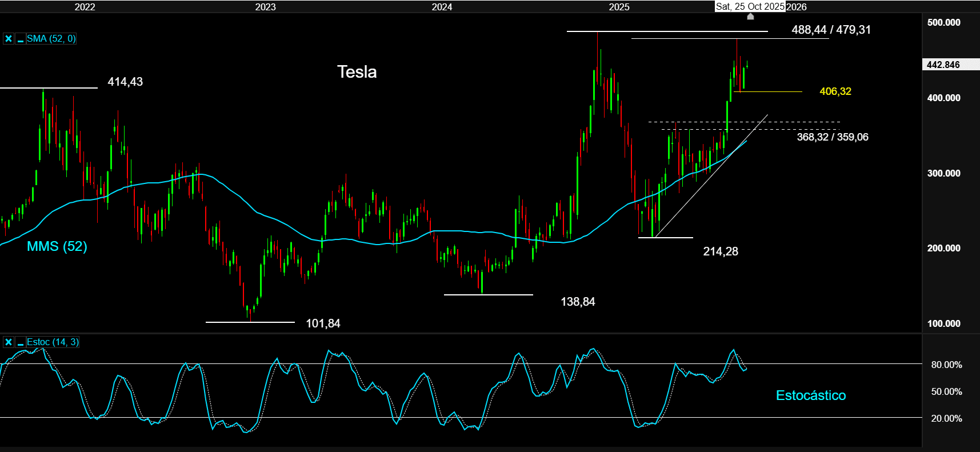
Task: Click the 80.00% stochastic axis level
Action: (946, 365)
